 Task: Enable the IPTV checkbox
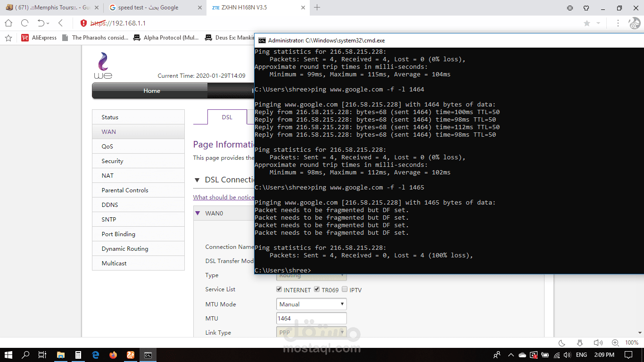pos(345,289)
